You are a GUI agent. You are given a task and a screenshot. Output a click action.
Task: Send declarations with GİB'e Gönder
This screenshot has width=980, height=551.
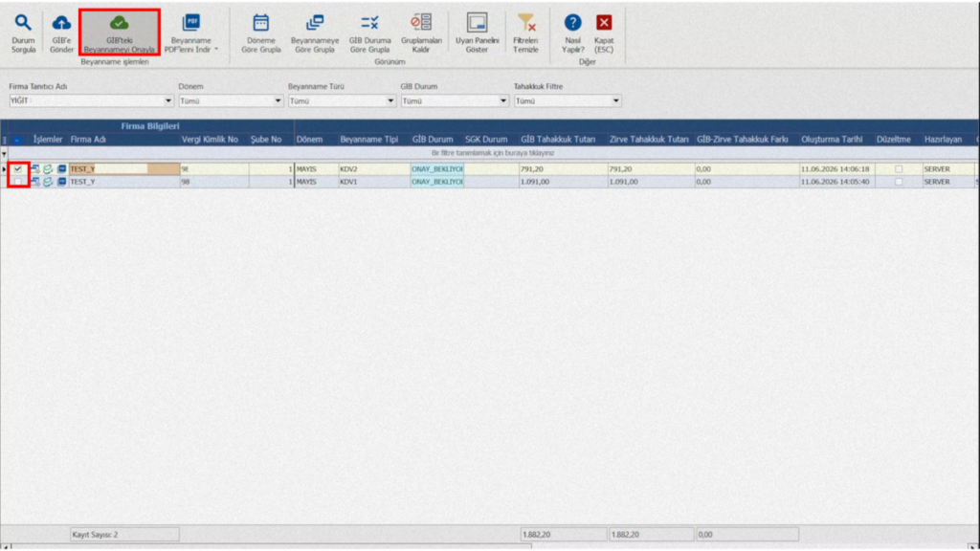[61, 33]
